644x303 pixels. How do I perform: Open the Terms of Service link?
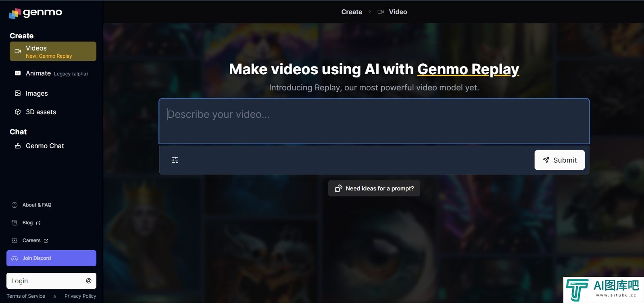[x=26, y=296]
